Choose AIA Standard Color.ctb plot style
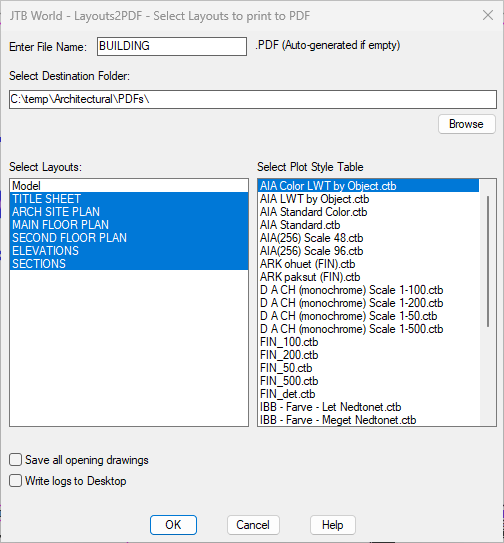This screenshot has height=543, width=504. (369, 212)
